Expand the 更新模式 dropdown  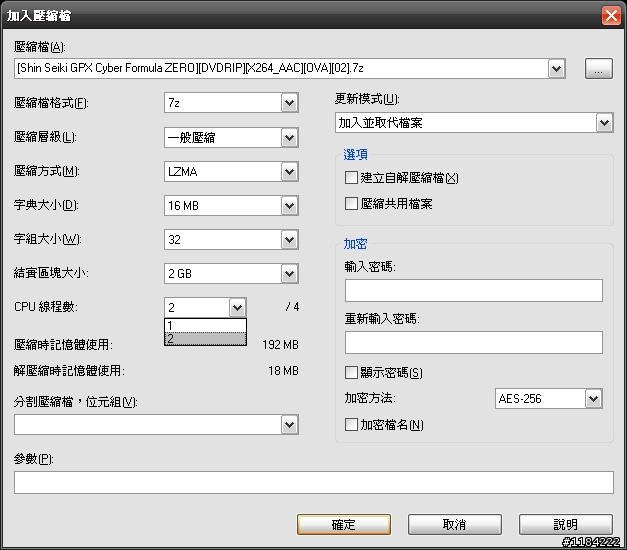[x=605, y=123]
